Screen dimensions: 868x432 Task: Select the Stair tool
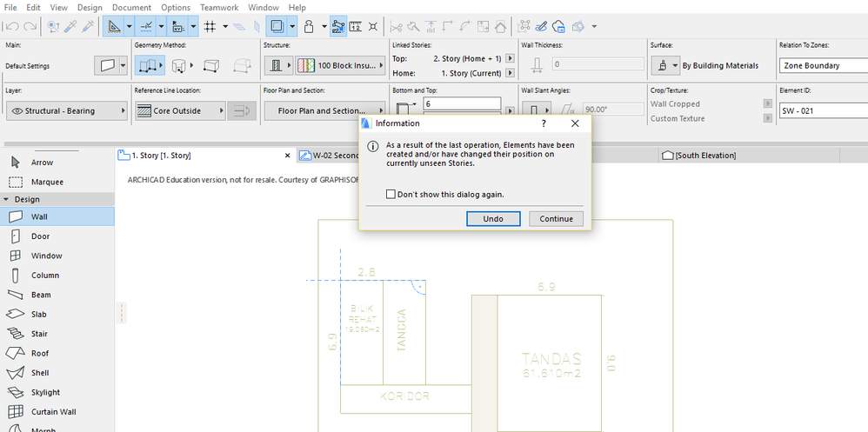57,334
